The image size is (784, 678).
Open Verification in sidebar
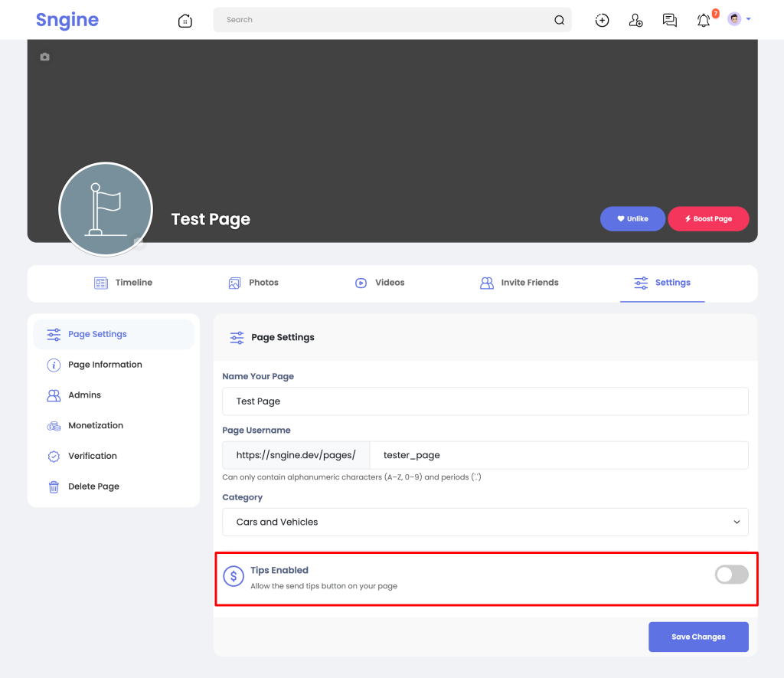(113, 457)
